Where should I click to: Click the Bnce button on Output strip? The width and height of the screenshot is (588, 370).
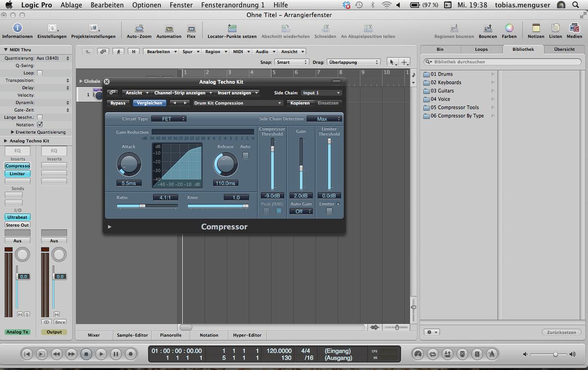click(60, 322)
